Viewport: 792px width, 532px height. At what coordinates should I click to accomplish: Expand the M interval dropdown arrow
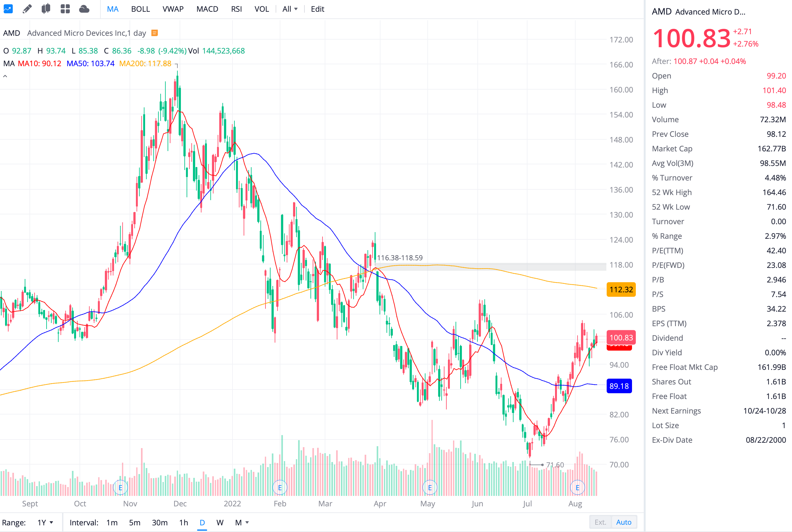(248, 522)
